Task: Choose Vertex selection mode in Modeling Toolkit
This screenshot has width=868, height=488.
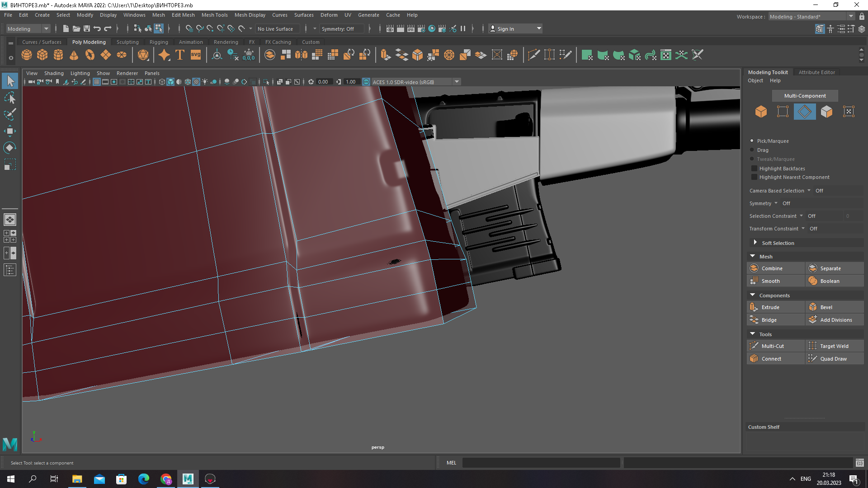Action: (x=783, y=112)
